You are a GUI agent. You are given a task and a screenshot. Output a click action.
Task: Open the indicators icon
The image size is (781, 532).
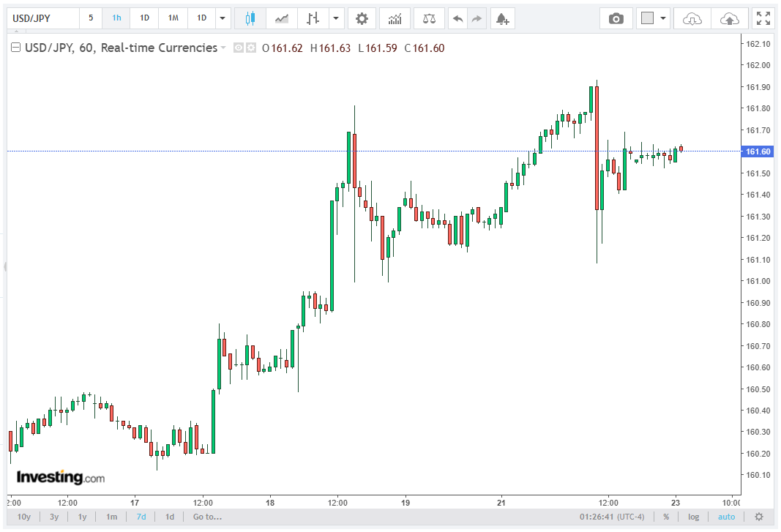pyautogui.click(x=395, y=19)
